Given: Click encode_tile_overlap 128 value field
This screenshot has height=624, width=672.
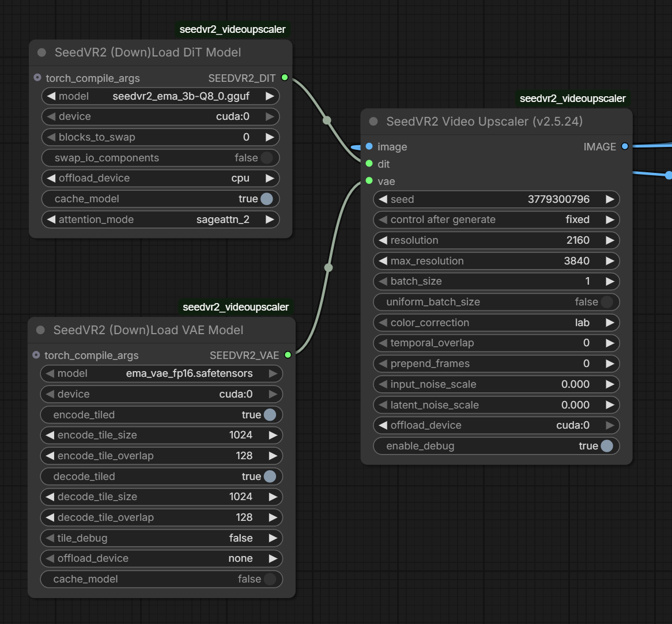Looking at the screenshot, I should point(161,456).
